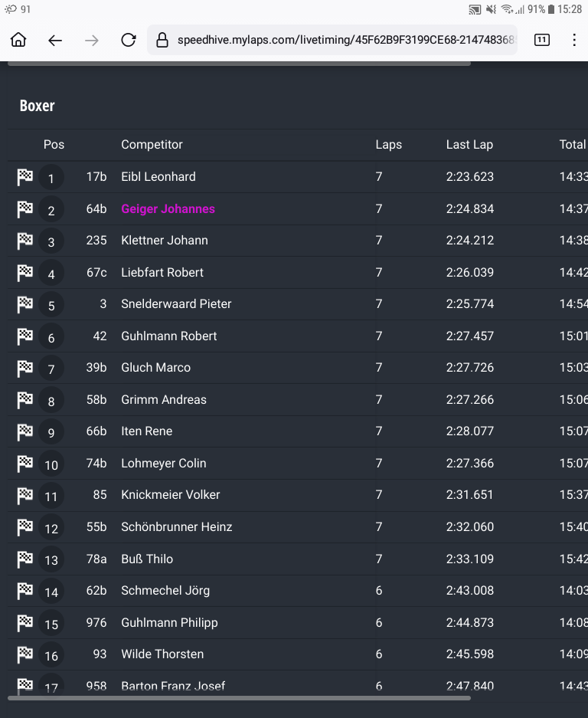Image resolution: width=588 pixels, height=718 pixels.
Task: Go back with the back arrow
Action: click(x=55, y=40)
